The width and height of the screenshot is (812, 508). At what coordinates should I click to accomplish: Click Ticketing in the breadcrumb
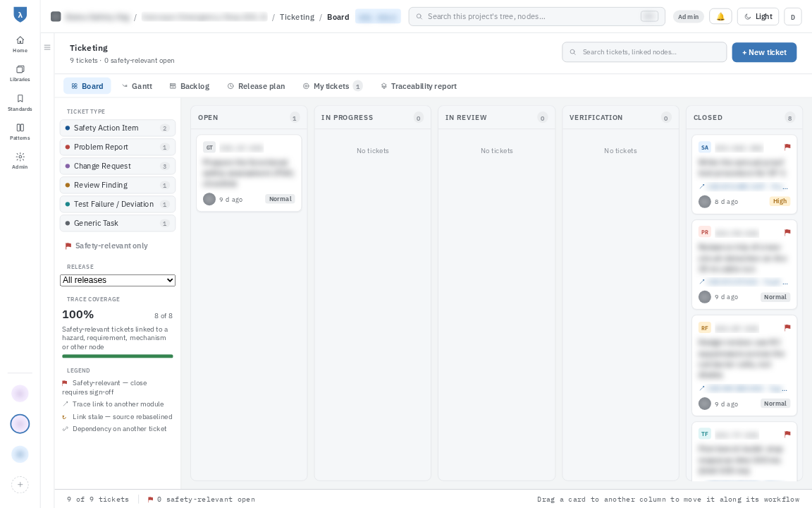(297, 17)
